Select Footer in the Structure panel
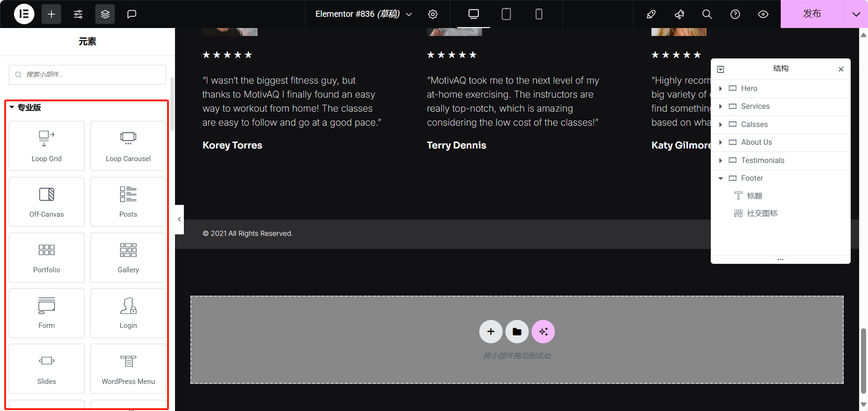This screenshot has width=868, height=411. pyautogui.click(x=781, y=178)
